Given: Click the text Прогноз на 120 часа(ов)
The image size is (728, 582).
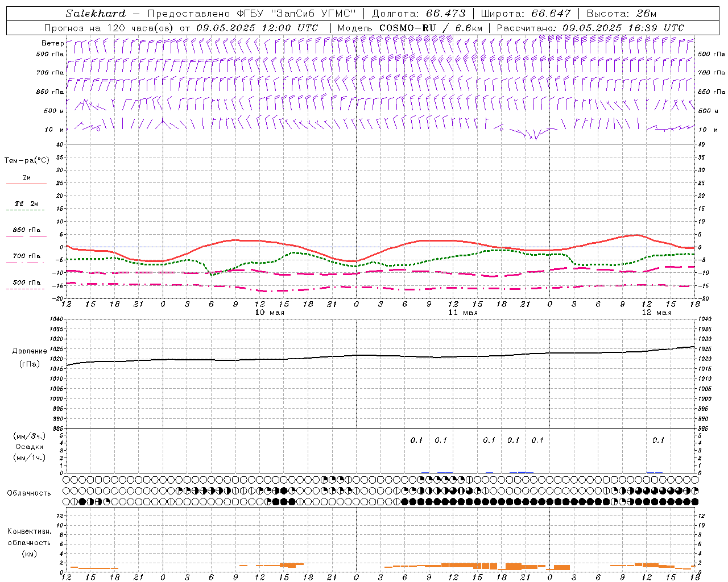Looking at the screenshot, I should (x=109, y=28).
